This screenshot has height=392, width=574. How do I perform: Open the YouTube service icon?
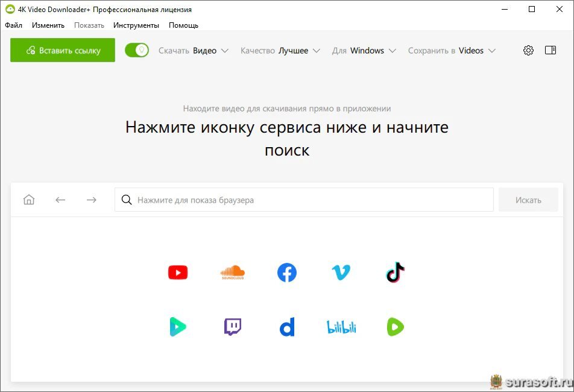pyautogui.click(x=178, y=273)
